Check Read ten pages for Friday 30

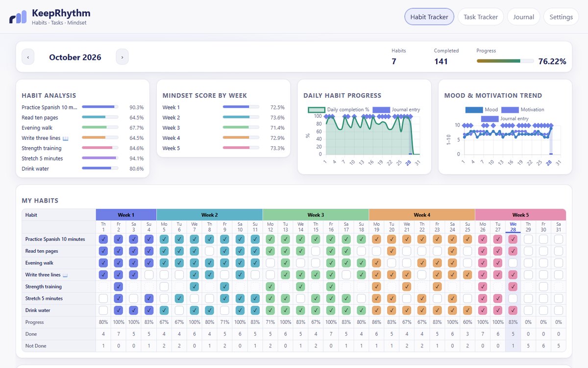click(543, 251)
